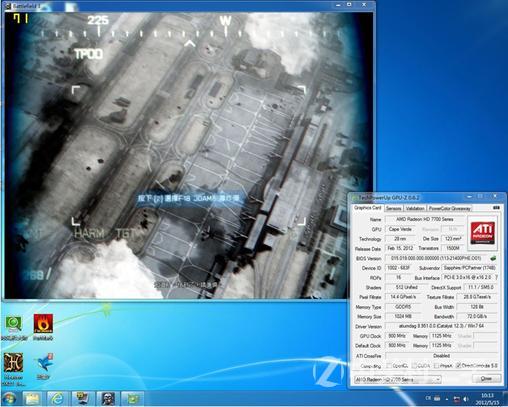Toggle the OpenCL computing checkbox
508x407 pixels.
pos(389,366)
